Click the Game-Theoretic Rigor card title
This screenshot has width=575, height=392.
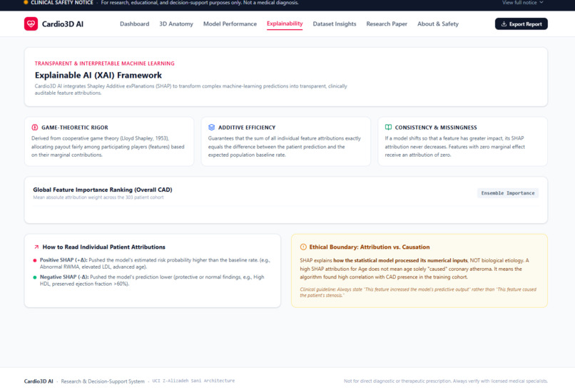coord(75,128)
